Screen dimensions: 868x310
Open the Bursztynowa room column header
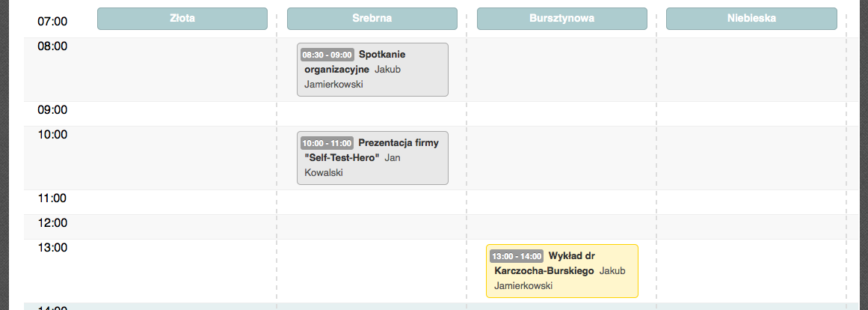click(x=562, y=18)
